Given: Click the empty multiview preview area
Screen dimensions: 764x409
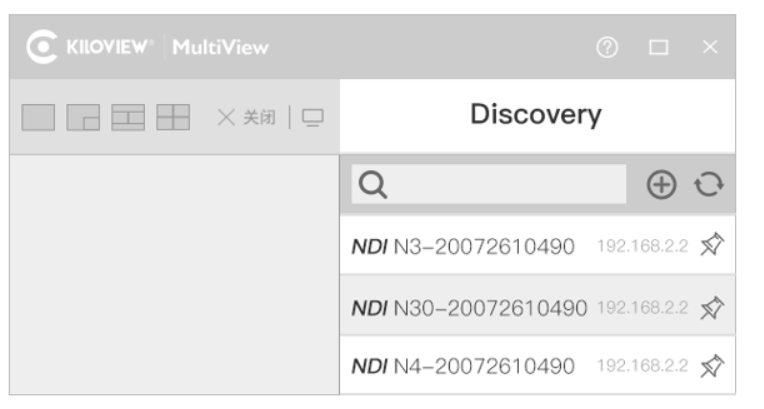Looking at the screenshot, I should 174,274.
